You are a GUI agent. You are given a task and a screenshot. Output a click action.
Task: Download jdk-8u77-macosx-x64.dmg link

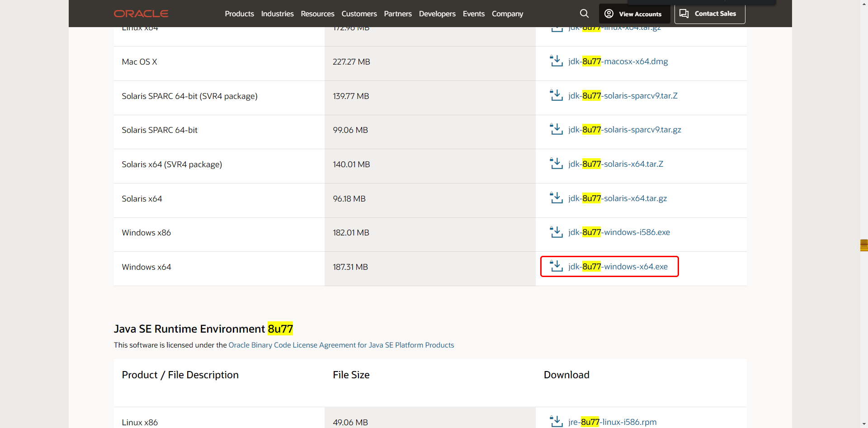point(618,61)
